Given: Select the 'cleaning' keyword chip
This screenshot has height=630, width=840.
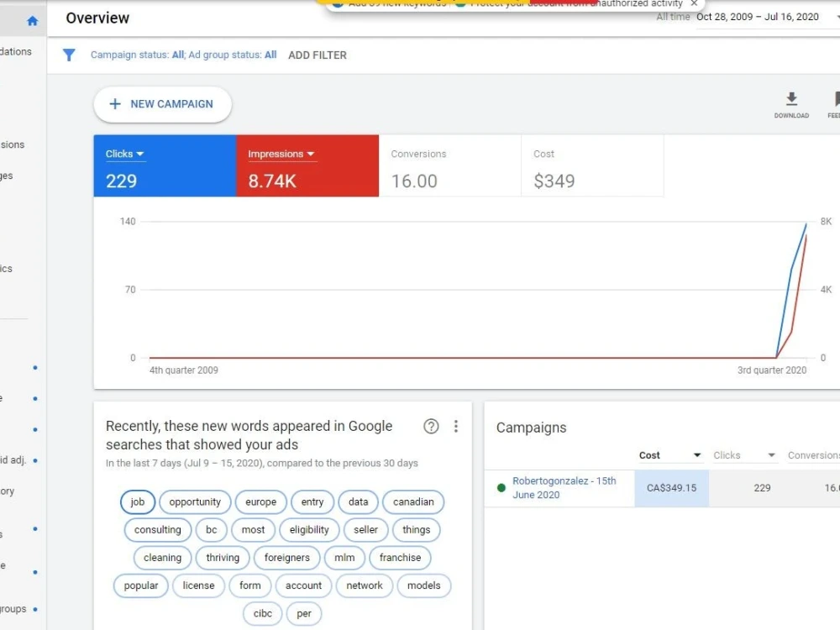Looking at the screenshot, I should click(162, 558).
